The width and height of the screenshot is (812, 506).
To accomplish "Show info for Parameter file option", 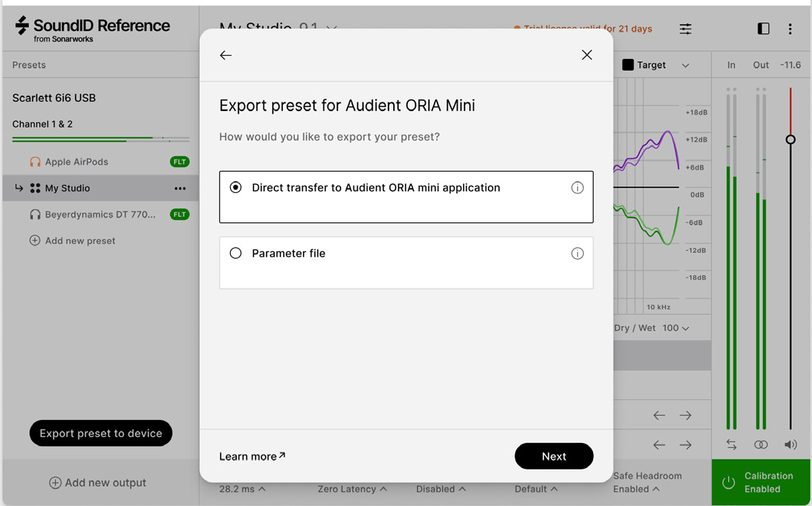I will (577, 253).
